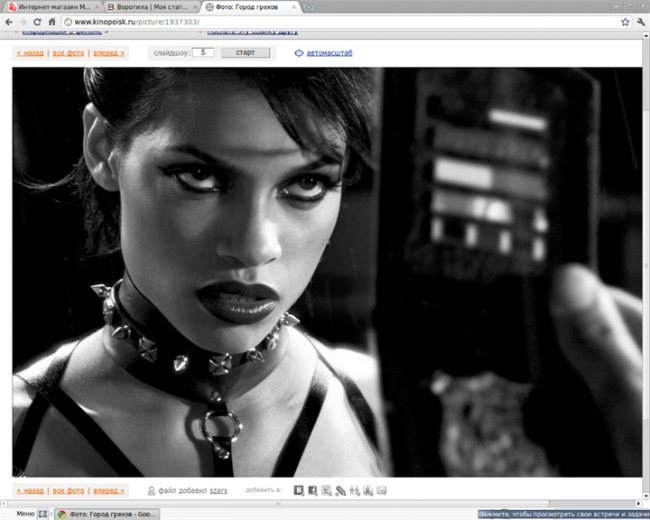650x520 pixels.
Task: Click the browser back arrow
Action: coord(8,21)
